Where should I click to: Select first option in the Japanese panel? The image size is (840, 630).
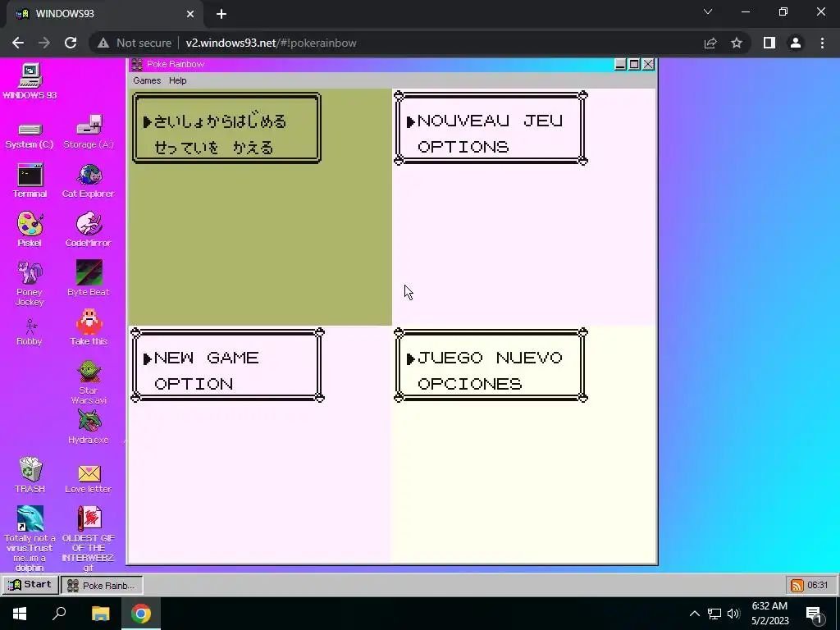(220, 121)
